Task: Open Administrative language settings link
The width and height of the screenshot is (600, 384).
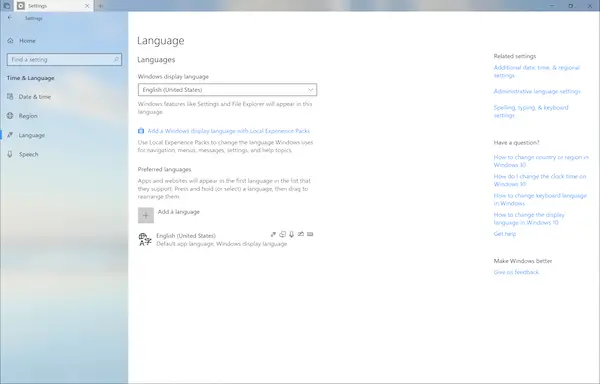Action: click(537, 91)
